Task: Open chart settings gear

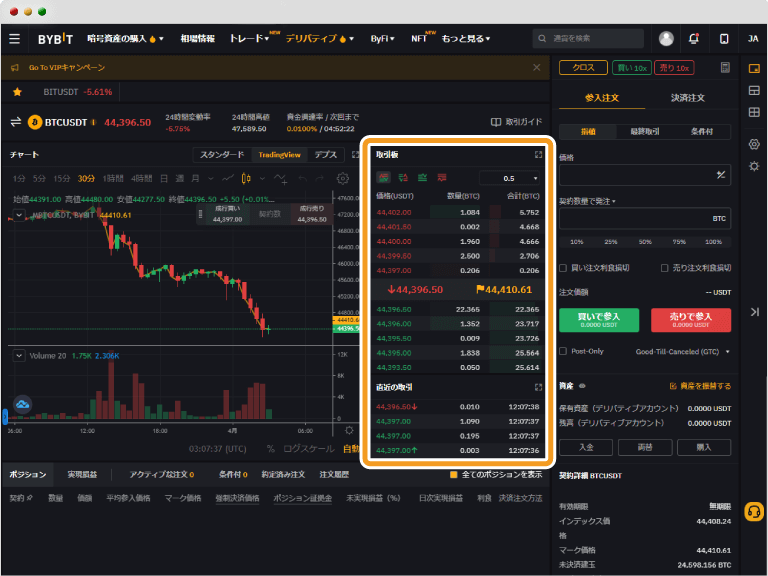Action: click(x=343, y=178)
